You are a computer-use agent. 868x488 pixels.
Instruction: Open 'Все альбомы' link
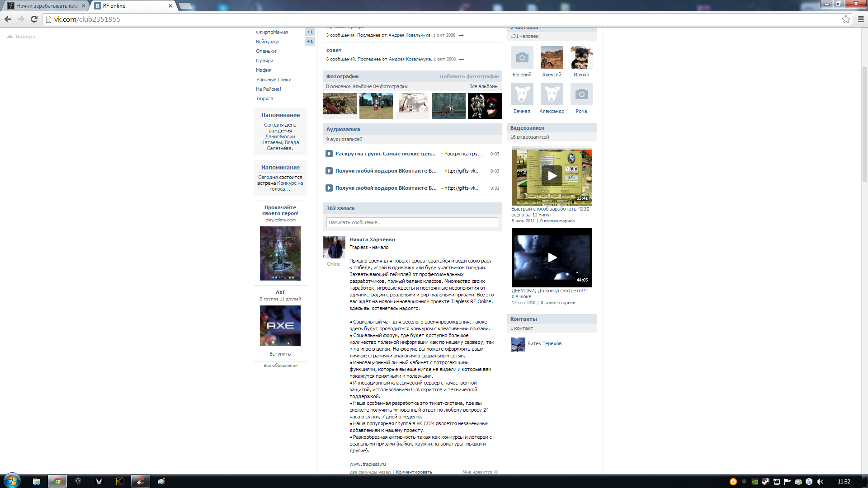(484, 86)
